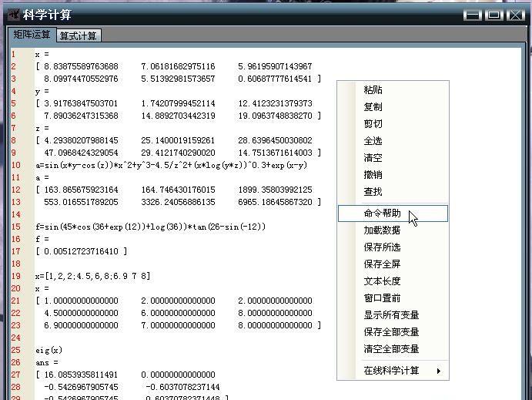Minimize the 科学计算 window
Image resolution: width=532 pixels, height=400 pixels.
pyautogui.click(x=473, y=15)
